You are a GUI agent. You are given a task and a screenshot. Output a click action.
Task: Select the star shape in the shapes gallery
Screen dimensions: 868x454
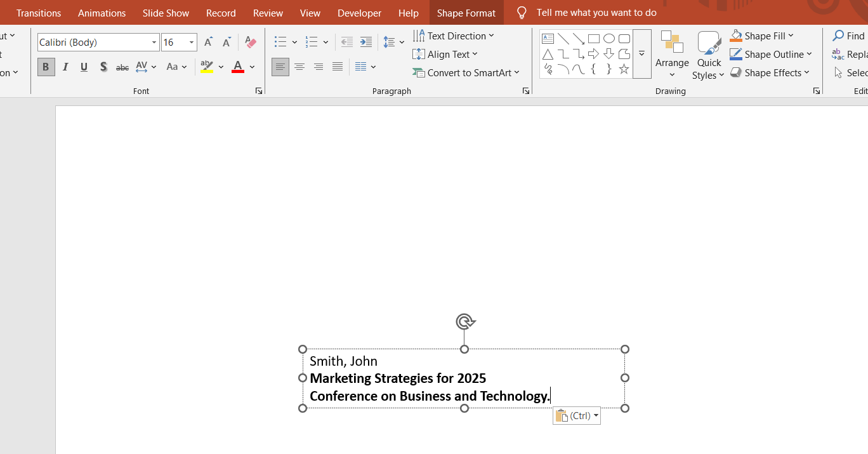tap(624, 69)
